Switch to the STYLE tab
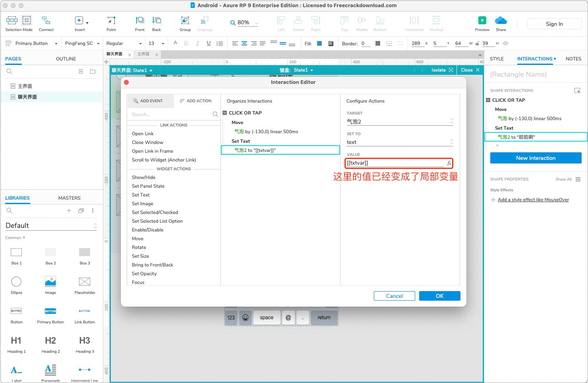The width and height of the screenshot is (588, 383). point(497,59)
